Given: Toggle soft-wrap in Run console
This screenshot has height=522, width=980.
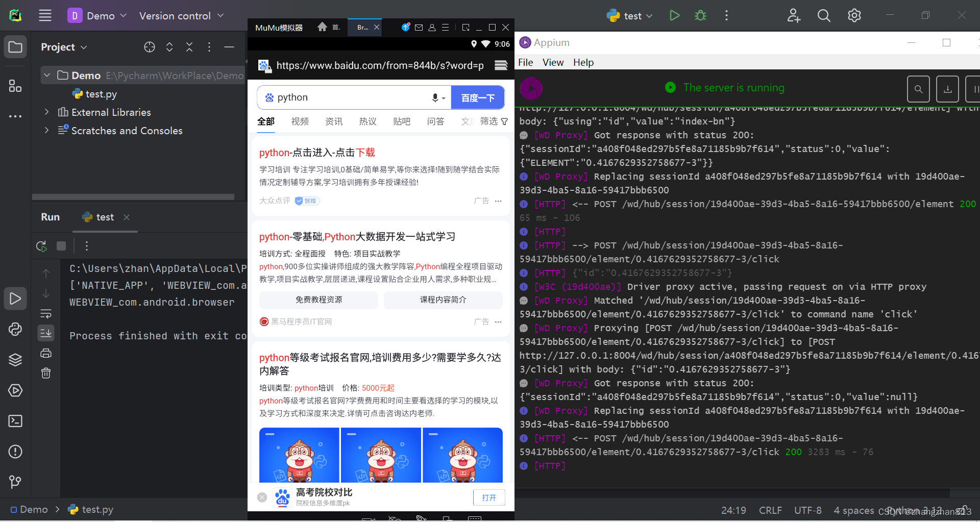Looking at the screenshot, I should tap(46, 313).
